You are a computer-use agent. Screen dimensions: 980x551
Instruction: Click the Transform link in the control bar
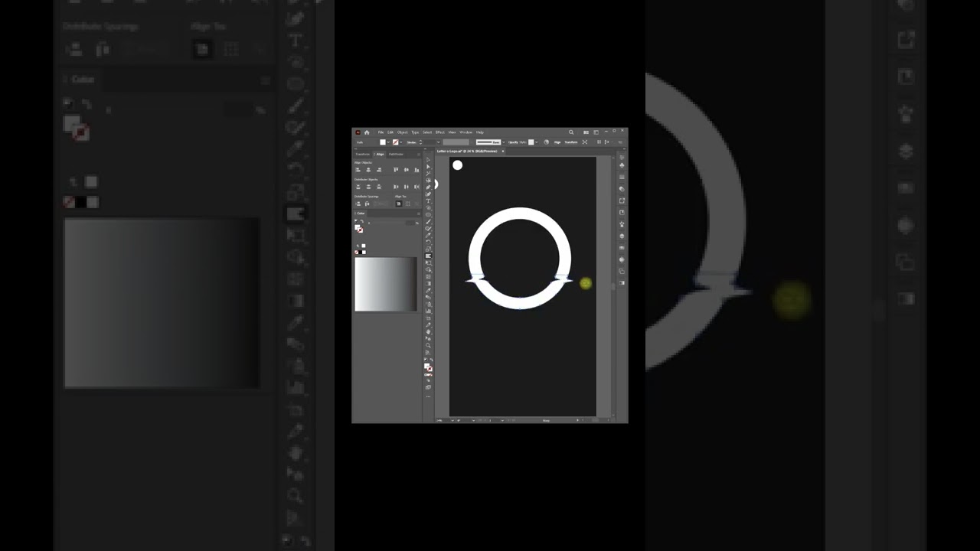click(571, 142)
